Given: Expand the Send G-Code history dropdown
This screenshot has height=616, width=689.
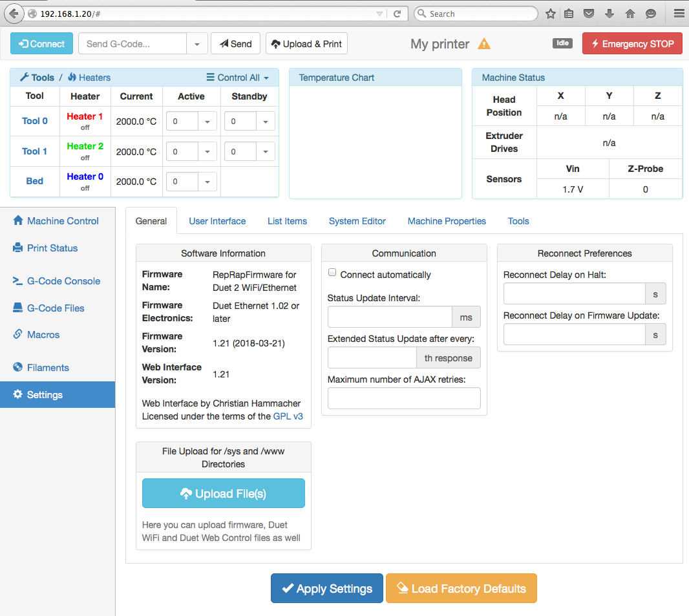Looking at the screenshot, I should tap(196, 44).
